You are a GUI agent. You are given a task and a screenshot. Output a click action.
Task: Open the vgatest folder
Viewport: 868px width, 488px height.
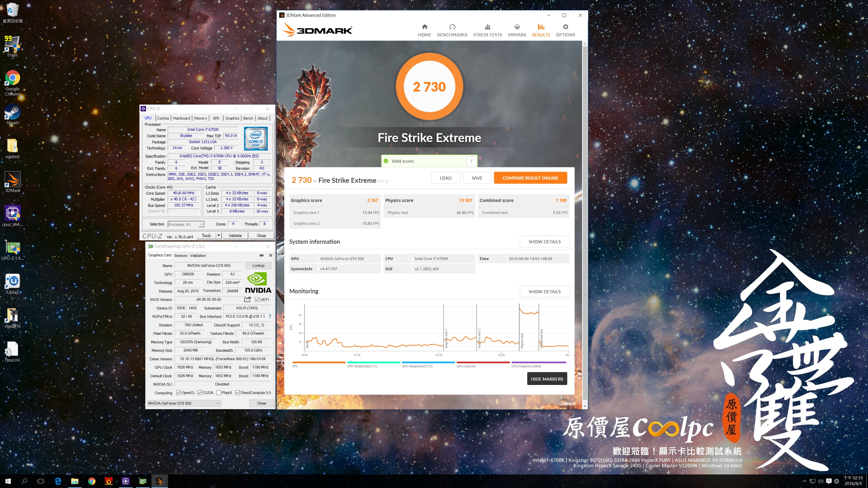click(12, 148)
